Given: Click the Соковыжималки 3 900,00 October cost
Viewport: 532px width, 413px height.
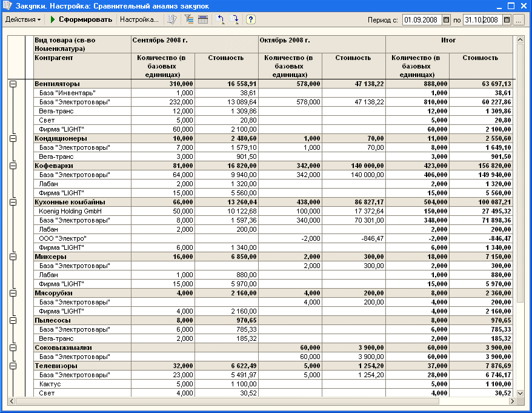Looking at the screenshot, I should tap(354, 348).
